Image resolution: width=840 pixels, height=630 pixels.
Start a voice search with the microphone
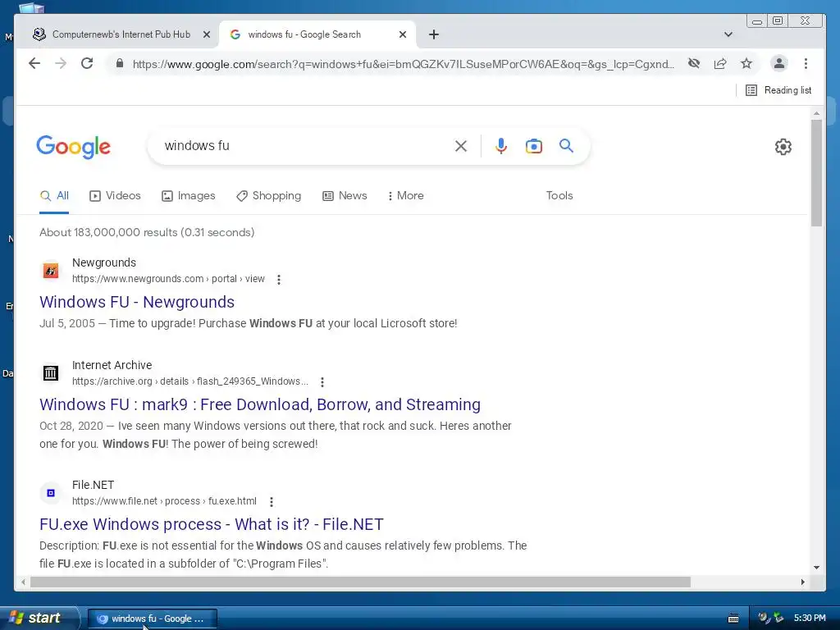click(x=501, y=146)
